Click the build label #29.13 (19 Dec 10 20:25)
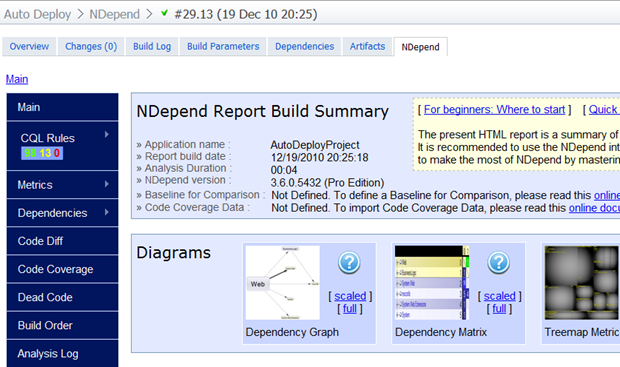Screen dimensions: 620x367 coord(246,14)
